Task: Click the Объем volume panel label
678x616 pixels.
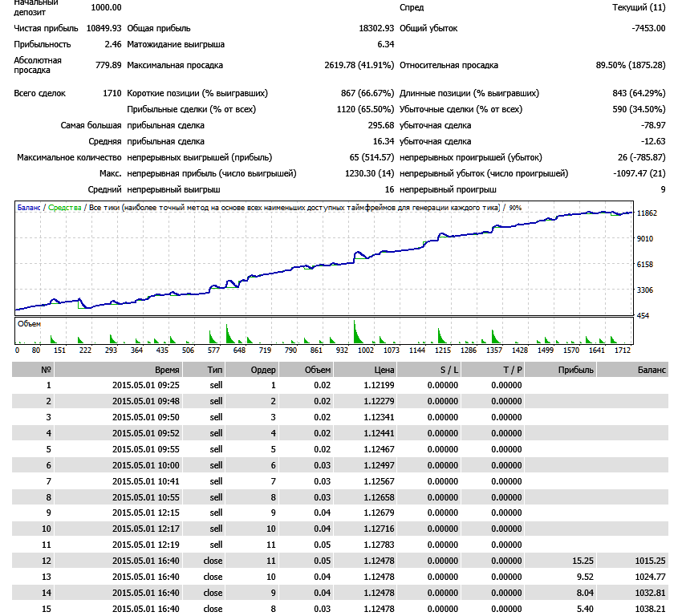Action: tap(29, 323)
